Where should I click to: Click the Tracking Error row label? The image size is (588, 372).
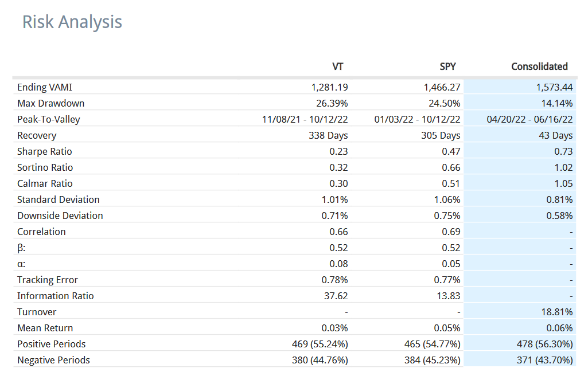click(x=48, y=280)
